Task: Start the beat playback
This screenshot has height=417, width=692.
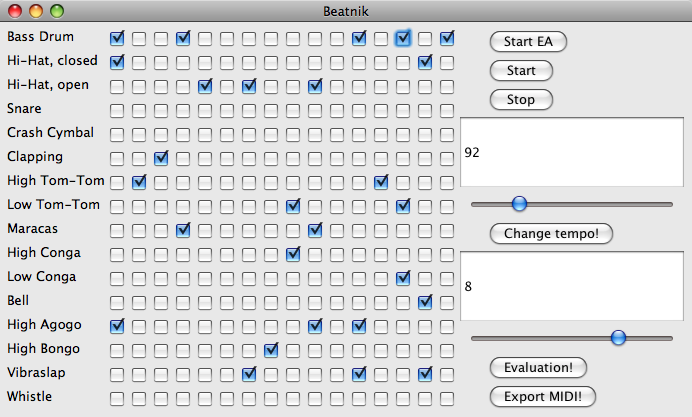Action: (x=521, y=71)
